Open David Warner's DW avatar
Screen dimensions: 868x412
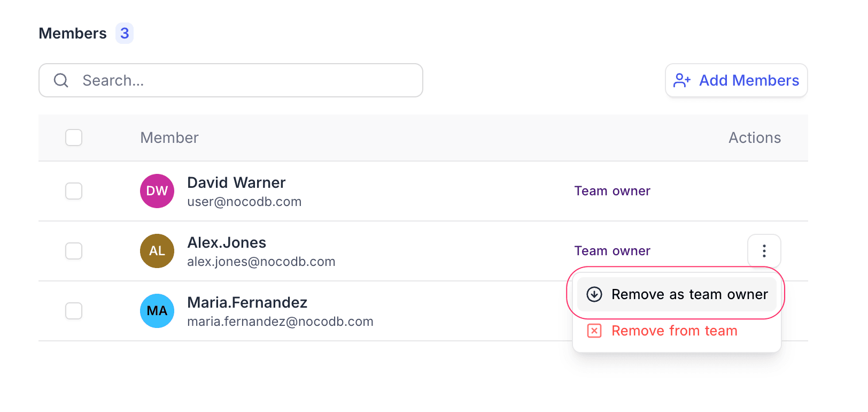pyautogui.click(x=157, y=191)
